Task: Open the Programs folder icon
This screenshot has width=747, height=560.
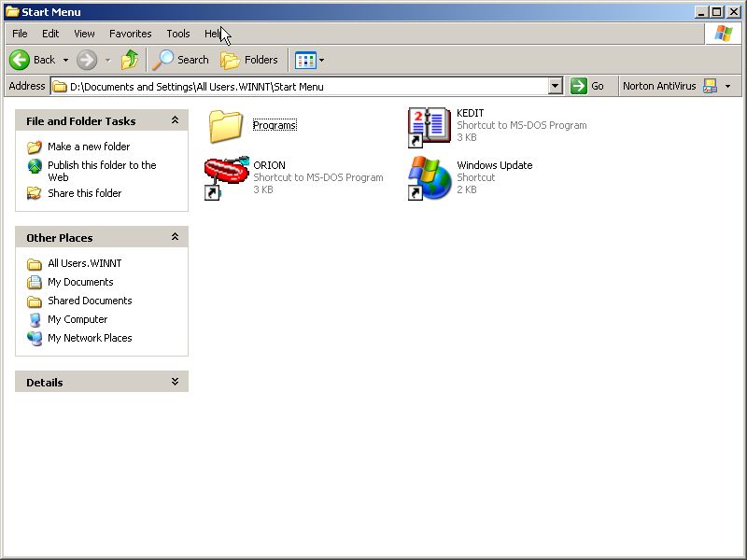Action: [x=226, y=126]
